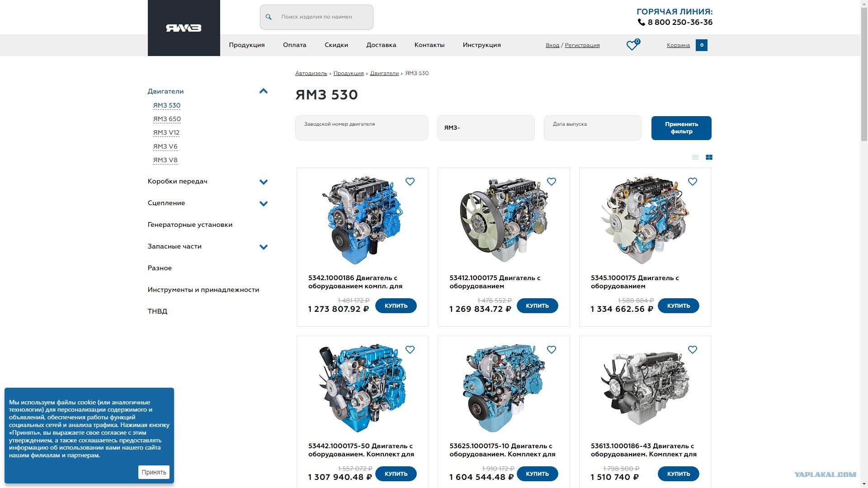Favorite the 53412.1000175 engine
Screen dimensions: 868x488
click(x=552, y=182)
